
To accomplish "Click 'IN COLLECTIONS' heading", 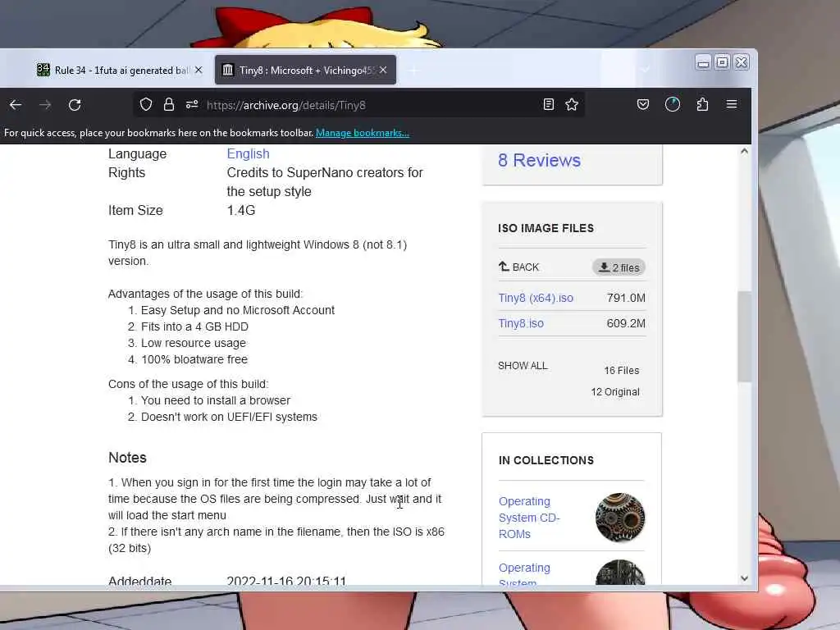I will (546, 460).
